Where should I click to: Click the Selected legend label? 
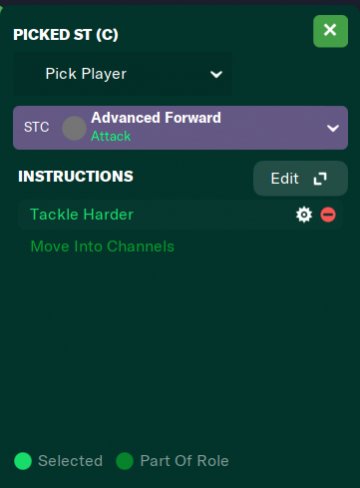click(x=70, y=461)
